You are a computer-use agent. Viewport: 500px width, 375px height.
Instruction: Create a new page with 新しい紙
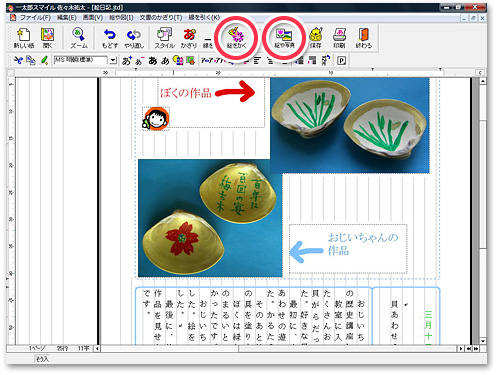[x=24, y=38]
